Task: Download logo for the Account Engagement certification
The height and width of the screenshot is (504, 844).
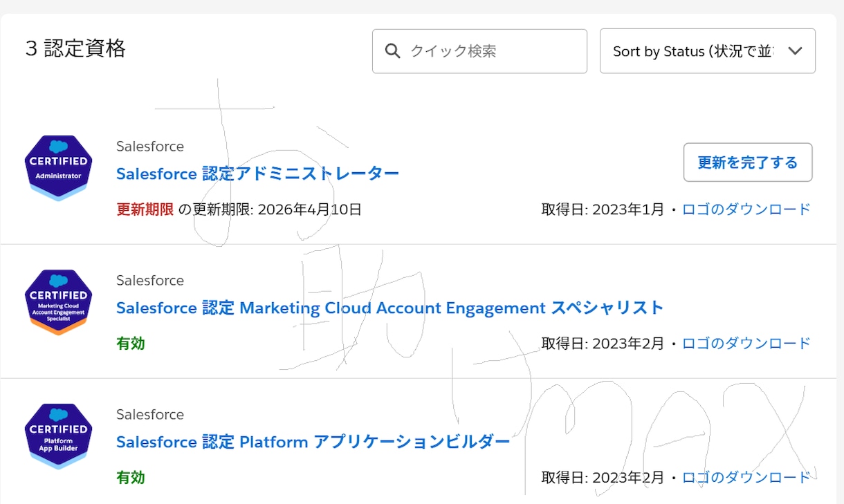Action: coord(746,344)
